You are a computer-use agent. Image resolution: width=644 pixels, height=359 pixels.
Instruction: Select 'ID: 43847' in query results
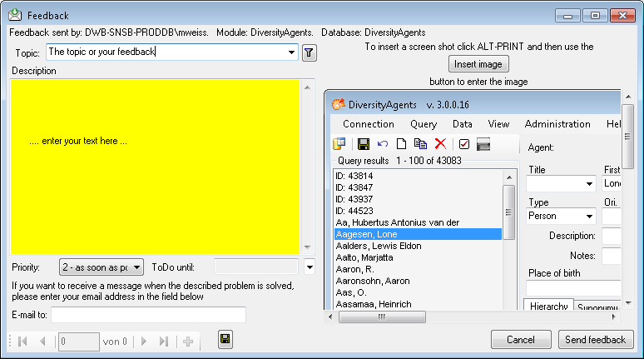click(x=418, y=187)
